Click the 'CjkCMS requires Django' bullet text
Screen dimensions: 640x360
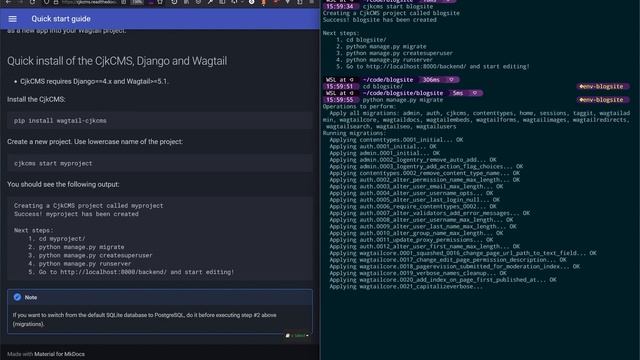tap(94, 81)
